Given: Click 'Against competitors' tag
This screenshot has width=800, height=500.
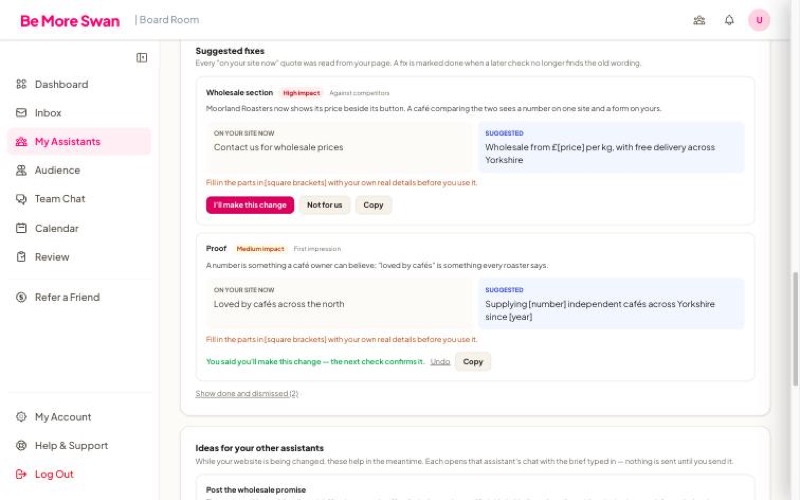Looking at the screenshot, I should 359,93.
